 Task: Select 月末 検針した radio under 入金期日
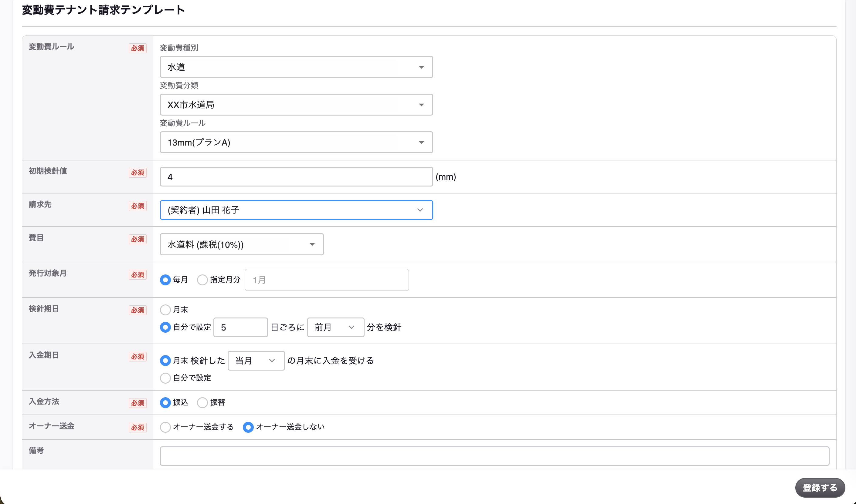click(165, 361)
